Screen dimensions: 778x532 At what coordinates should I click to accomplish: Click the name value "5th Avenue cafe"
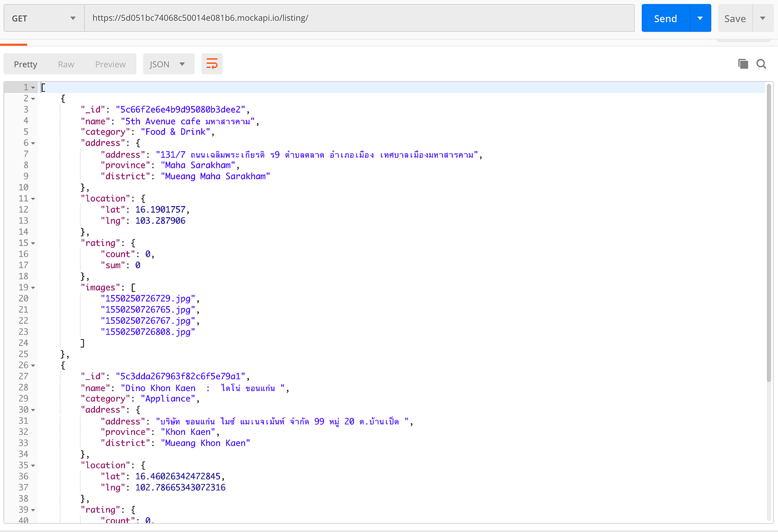160,121
